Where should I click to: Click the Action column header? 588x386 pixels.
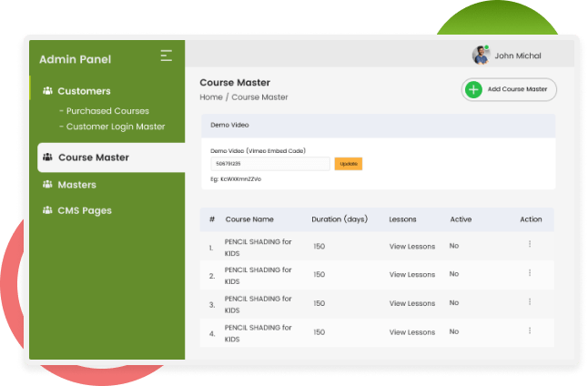[x=531, y=219]
